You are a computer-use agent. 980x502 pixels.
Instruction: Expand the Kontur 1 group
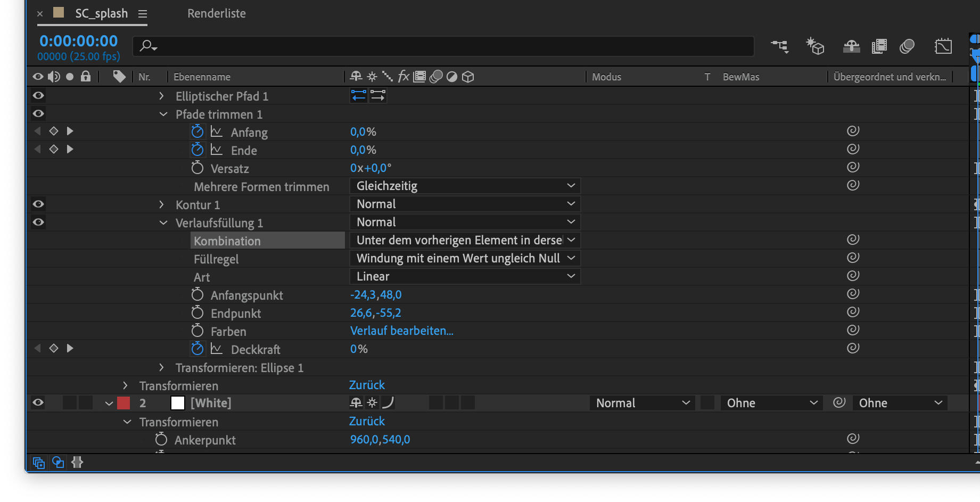pos(161,204)
